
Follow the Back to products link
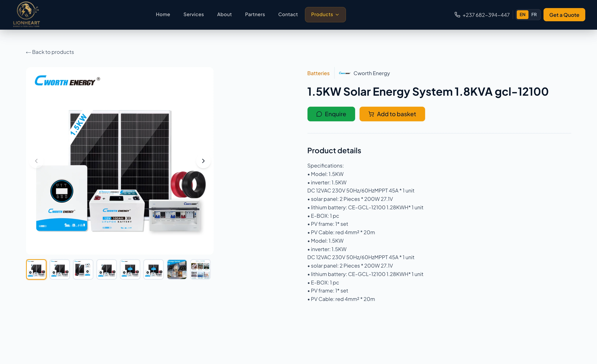[52, 52]
